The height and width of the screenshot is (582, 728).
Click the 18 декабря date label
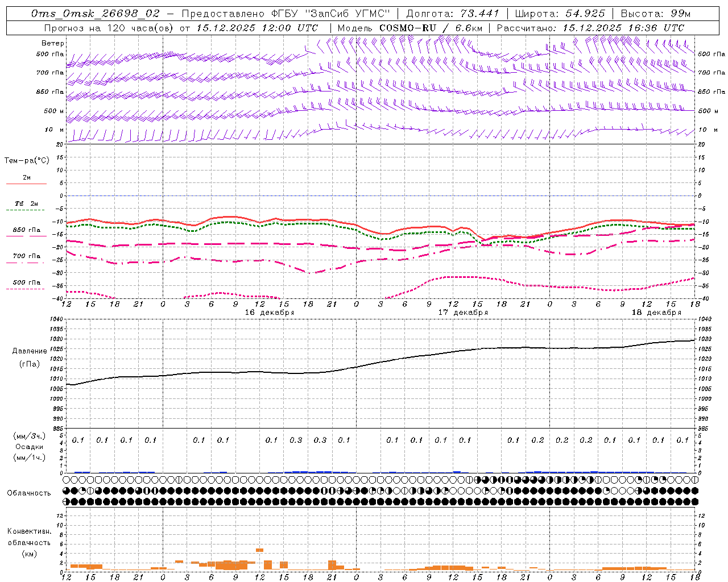tap(656, 313)
